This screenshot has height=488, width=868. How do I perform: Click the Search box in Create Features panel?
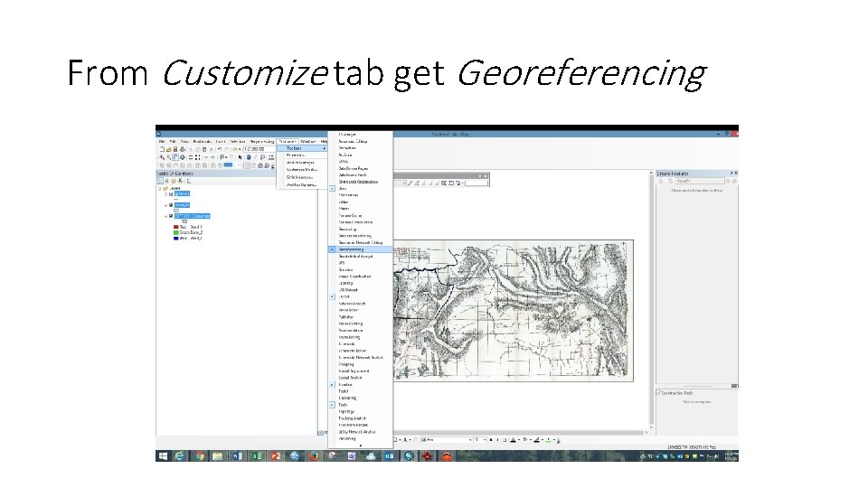tap(699, 181)
